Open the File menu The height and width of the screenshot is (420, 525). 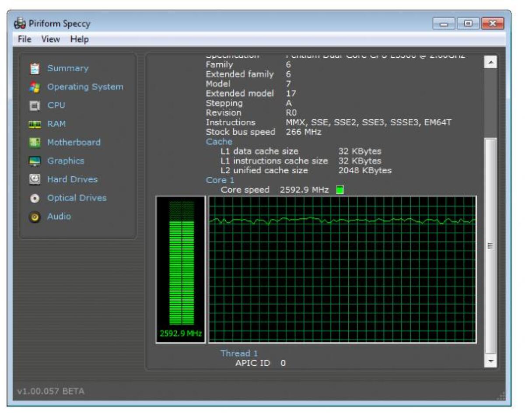24,39
